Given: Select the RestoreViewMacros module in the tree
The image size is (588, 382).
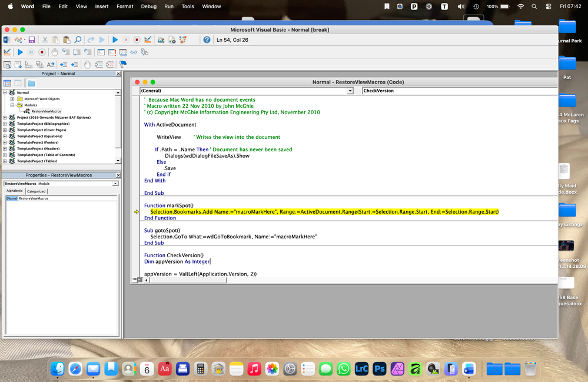Looking at the screenshot, I should click(46, 111).
